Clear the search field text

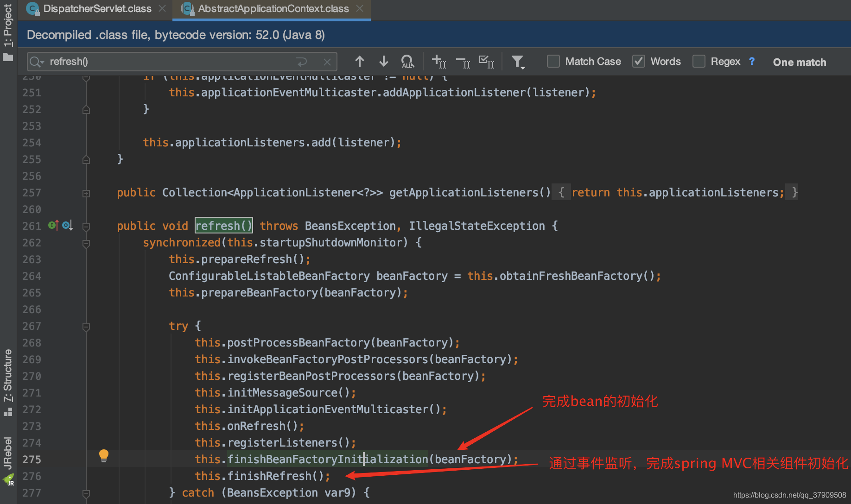coord(327,62)
